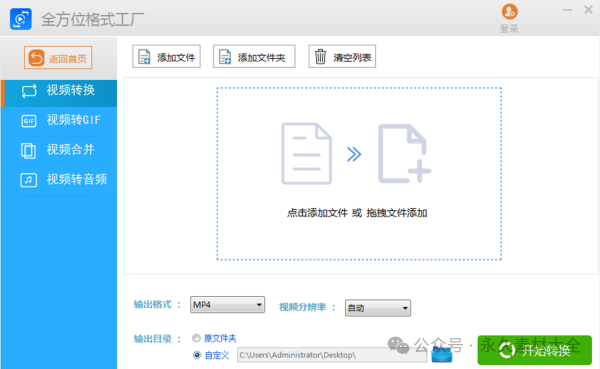The image size is (600, 369).
Task: Click the green 开始转换 button
Action: pyautogui.click(x=535, y=350)
